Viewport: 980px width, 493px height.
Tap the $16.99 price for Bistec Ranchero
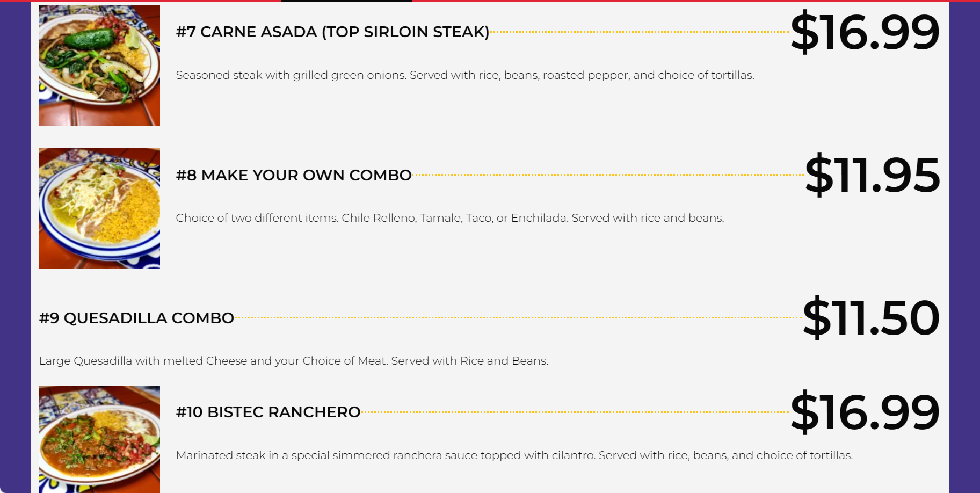click(x=865, y=412)
